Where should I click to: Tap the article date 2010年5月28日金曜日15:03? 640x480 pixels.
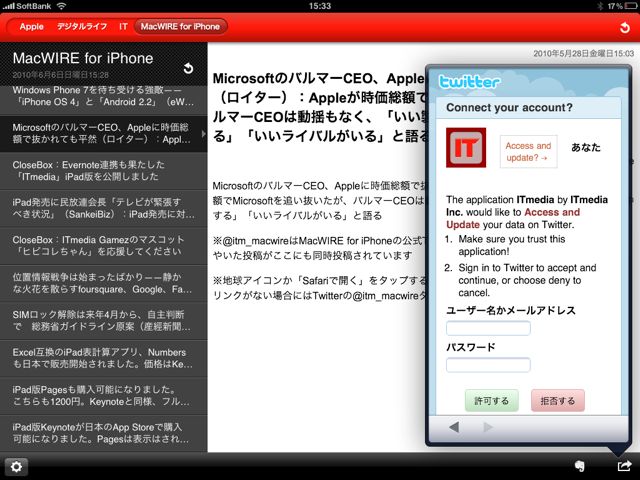point(584,53)
